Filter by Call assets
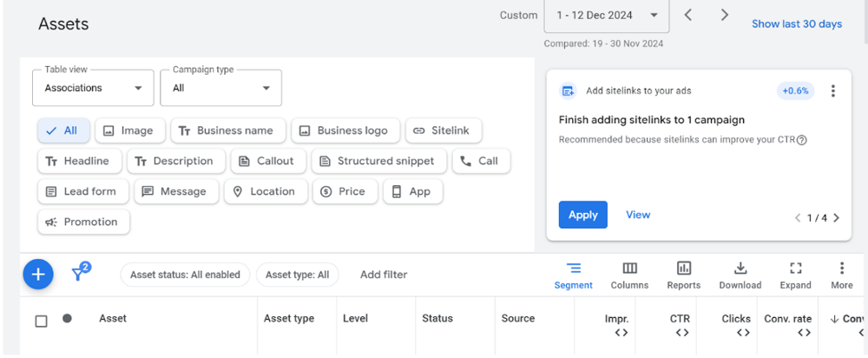 [481, 162]
